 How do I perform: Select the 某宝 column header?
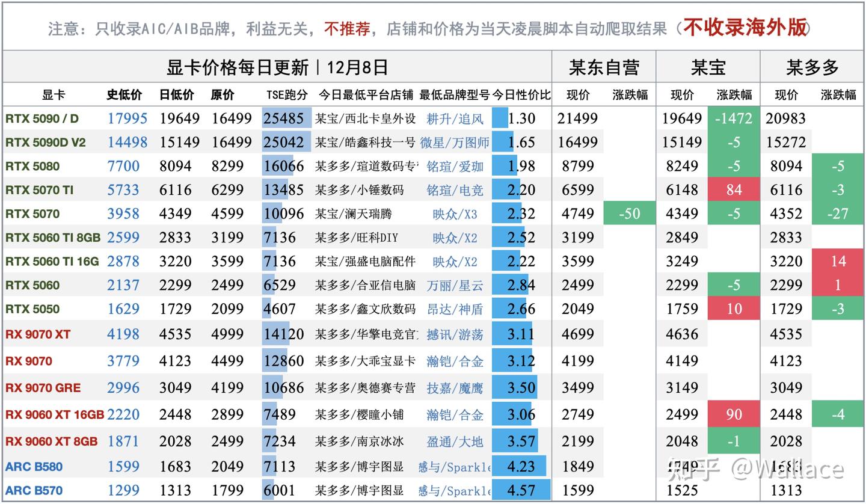[708, 67]
